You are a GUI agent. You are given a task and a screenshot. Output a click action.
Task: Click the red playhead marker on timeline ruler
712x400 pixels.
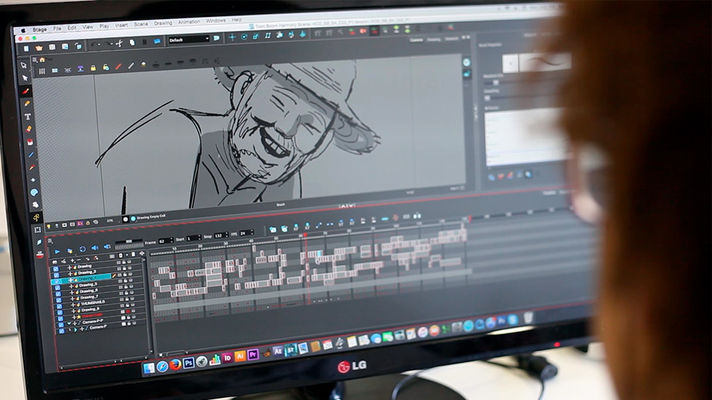pos(305,236)
